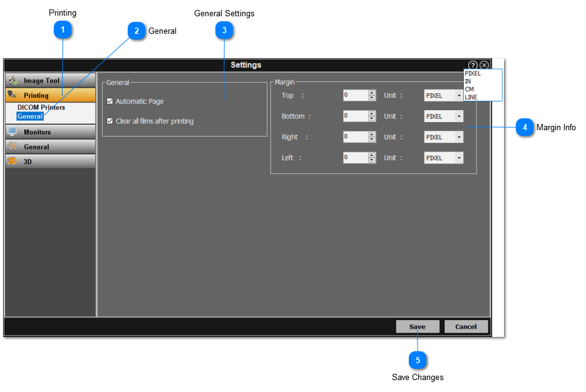Select DICOM Printers under Printing
The height and width of the screenshot is (392, 586).
tap(41, 108)
